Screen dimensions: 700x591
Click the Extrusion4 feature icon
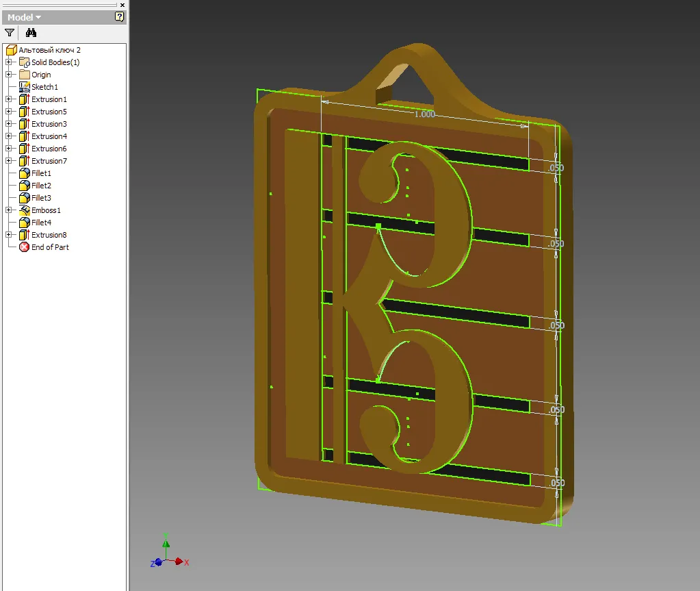click(x=25, y=136)
